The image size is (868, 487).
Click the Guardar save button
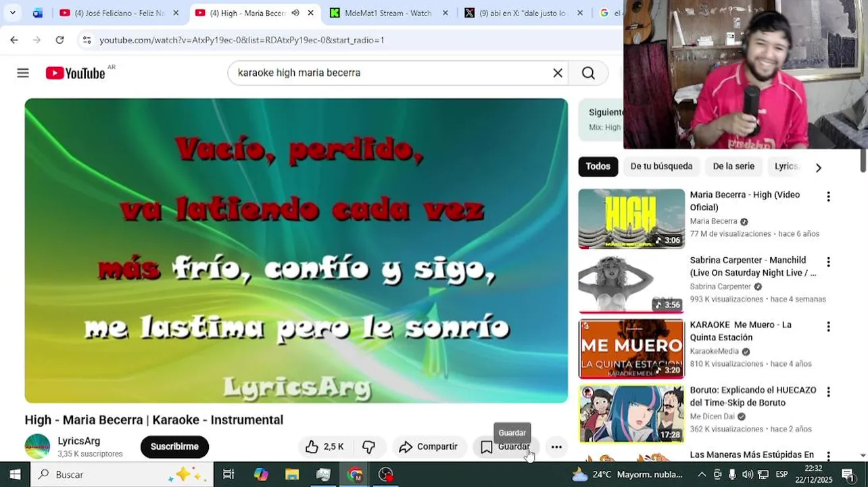point(506,446)
